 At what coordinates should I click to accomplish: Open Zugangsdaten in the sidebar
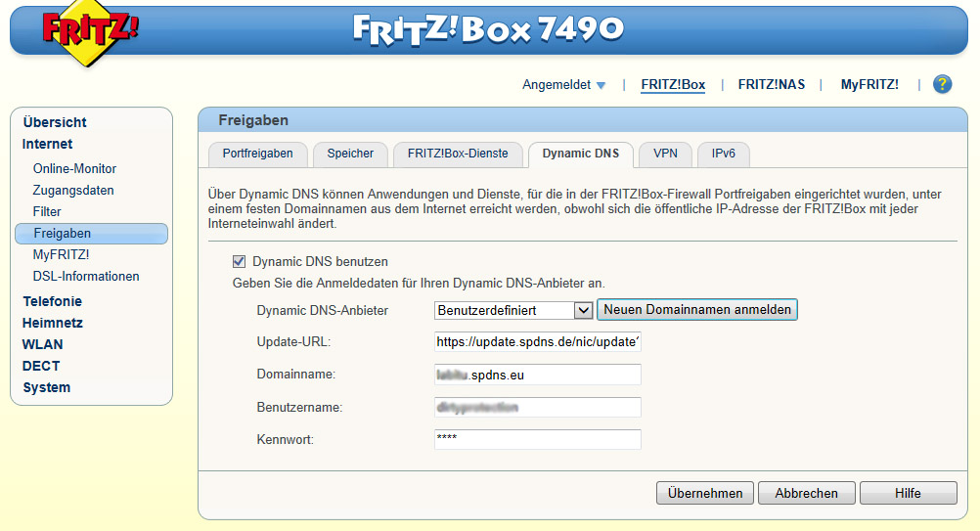click(73, 191)
